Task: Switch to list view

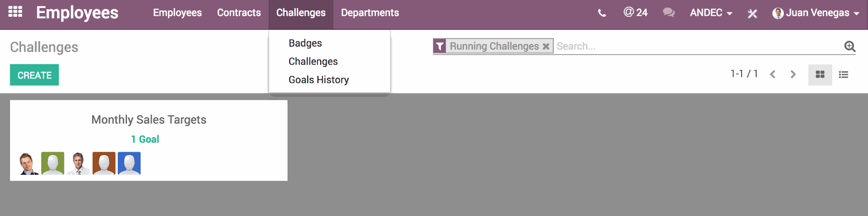Action: (844, 75)
